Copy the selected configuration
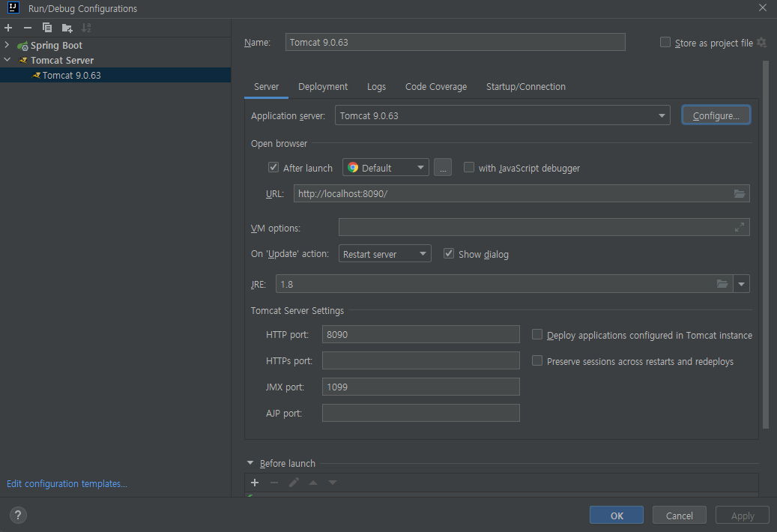This screenshot has height=532, width=777. pyautogui.click(x=47, y=28)
